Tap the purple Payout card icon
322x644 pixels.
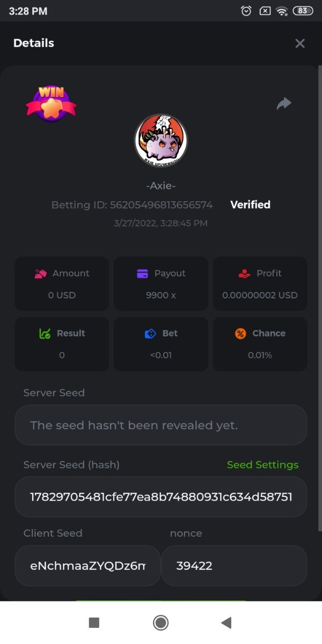(142, 274)
